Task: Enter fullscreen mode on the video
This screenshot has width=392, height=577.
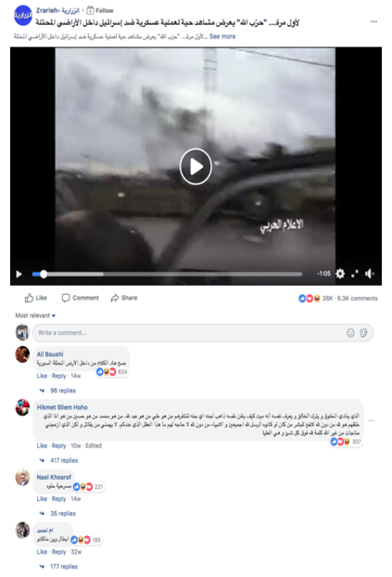Action: (x=355, y=274)
